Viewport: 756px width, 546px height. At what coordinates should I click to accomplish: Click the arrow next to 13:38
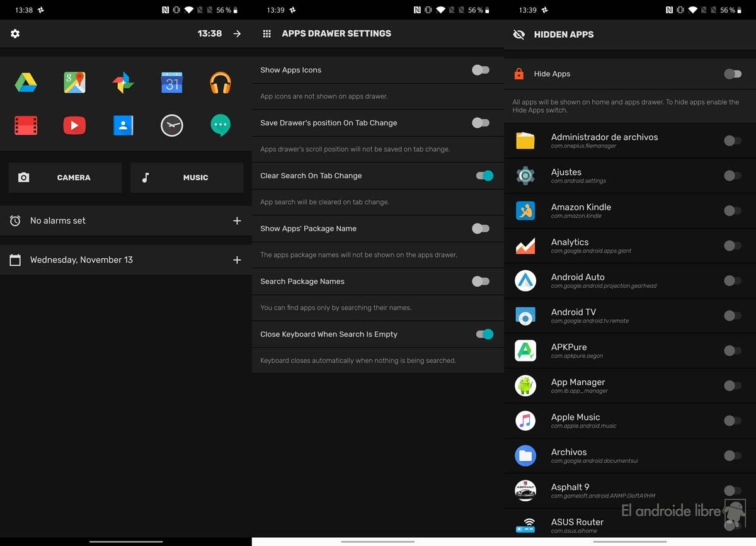click(x=237, y=34)
